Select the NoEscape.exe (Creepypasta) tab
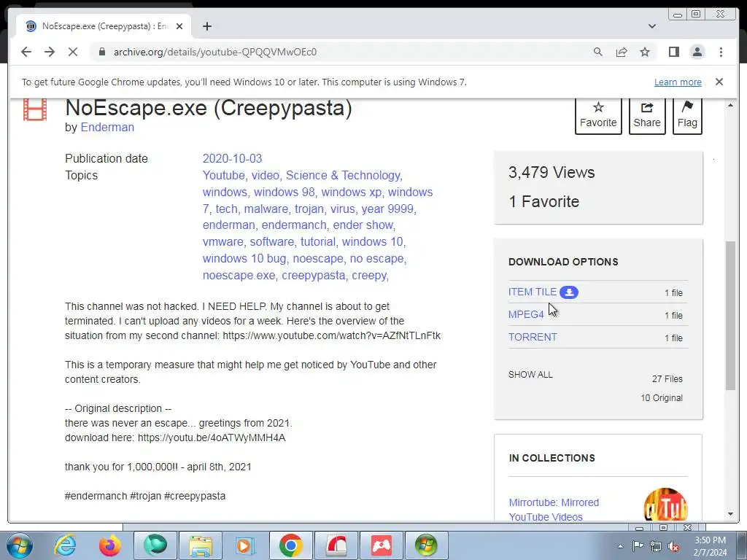747x560 pixels. (104, 26)
